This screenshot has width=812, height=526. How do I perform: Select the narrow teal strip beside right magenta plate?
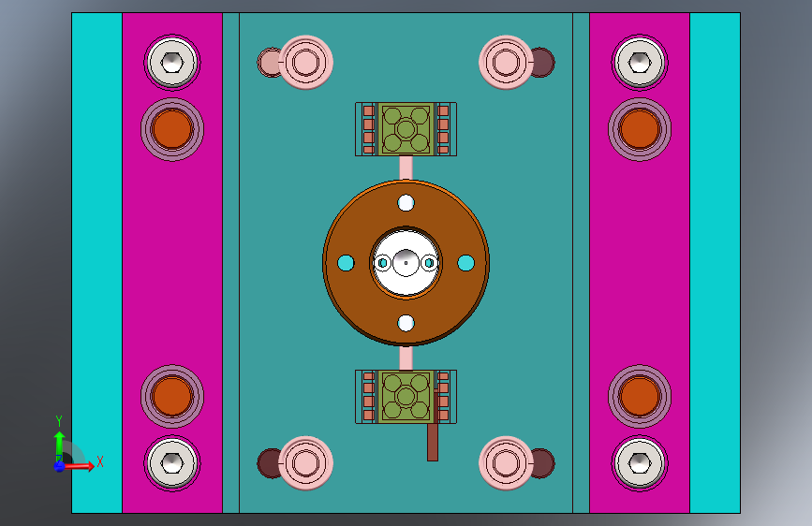(x=581, y=263)
